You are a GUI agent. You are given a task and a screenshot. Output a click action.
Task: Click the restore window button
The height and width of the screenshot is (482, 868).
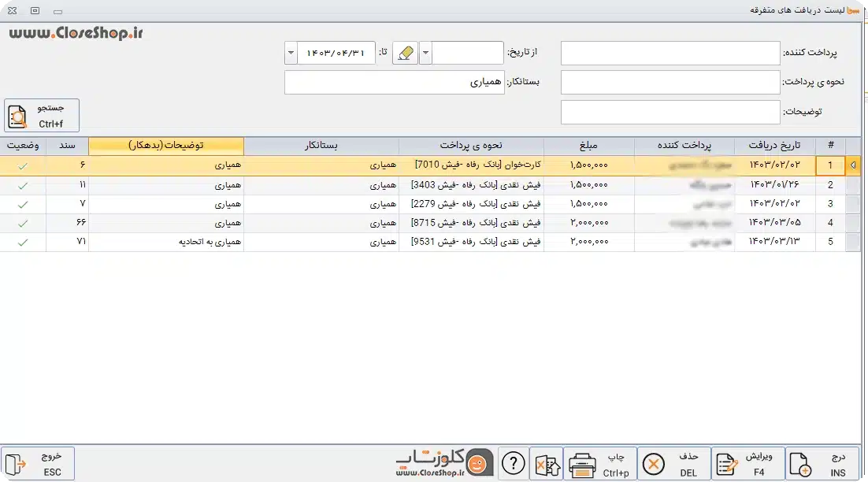pos(35,10)
